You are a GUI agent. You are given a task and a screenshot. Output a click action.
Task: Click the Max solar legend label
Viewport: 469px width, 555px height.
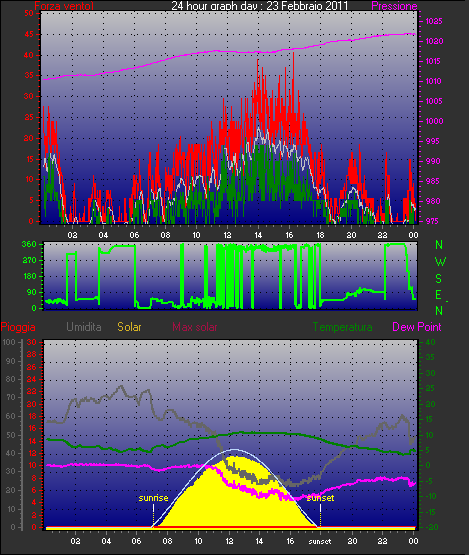195,327
